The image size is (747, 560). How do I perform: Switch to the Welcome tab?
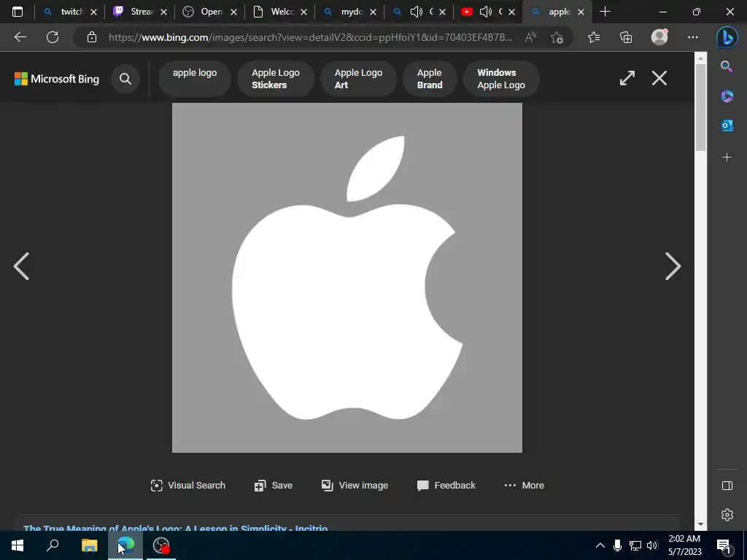[x=279, y=12]
